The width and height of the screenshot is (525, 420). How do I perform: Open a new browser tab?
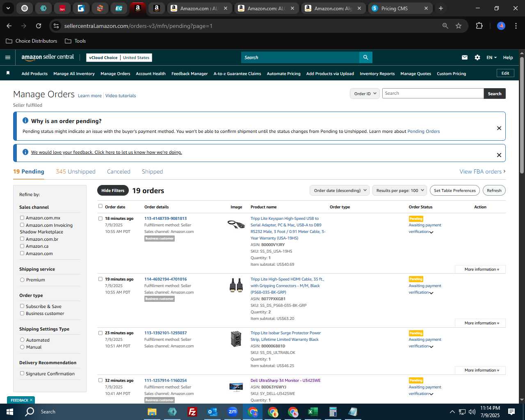pyautogui.click(x=441, y=8)
